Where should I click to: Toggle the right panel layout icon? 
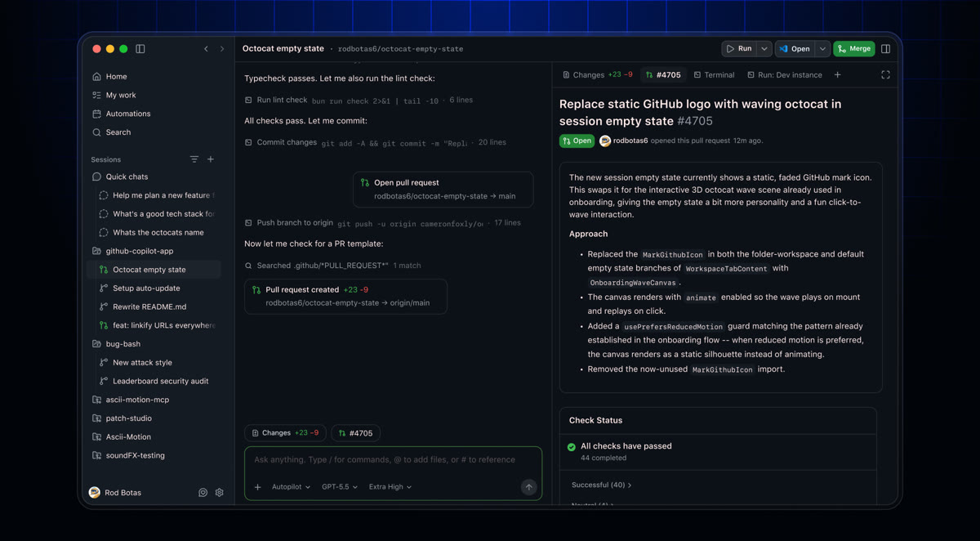(886, 49)
